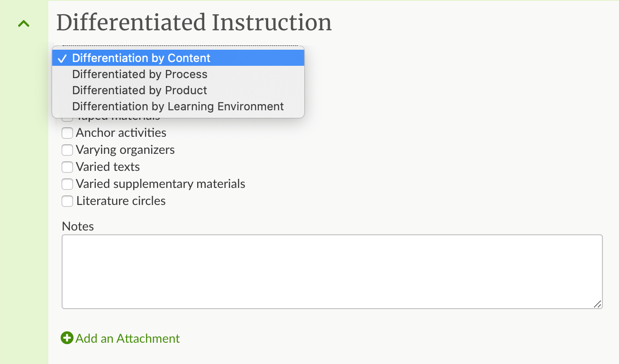Enable the Varying organizers checkbox
Screen dimensions: 619x364
[67, 150]
